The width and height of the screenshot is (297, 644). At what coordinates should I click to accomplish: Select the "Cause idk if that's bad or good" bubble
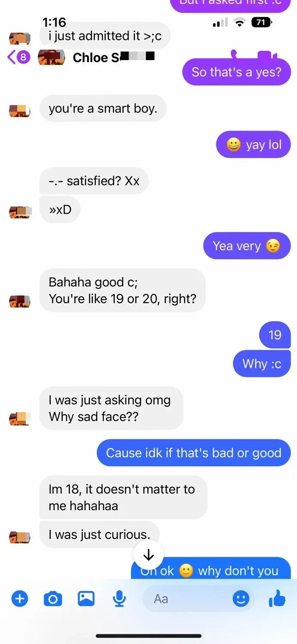194,453
